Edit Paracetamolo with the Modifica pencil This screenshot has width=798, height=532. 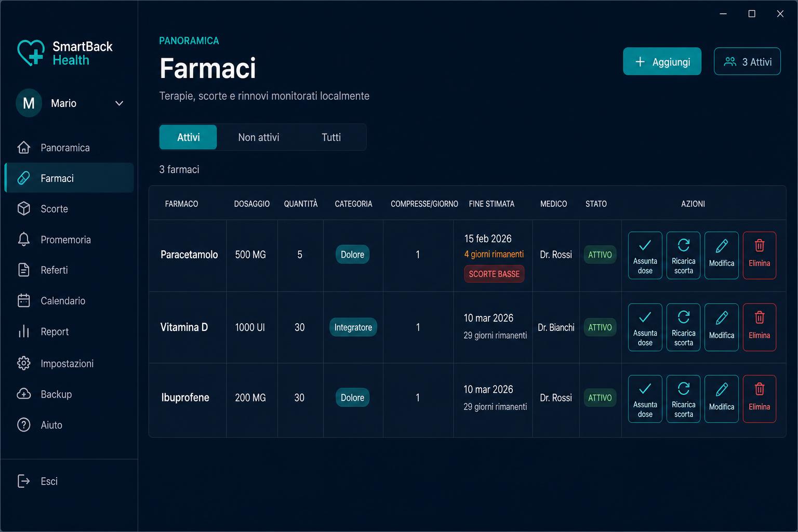click(722, 256)
